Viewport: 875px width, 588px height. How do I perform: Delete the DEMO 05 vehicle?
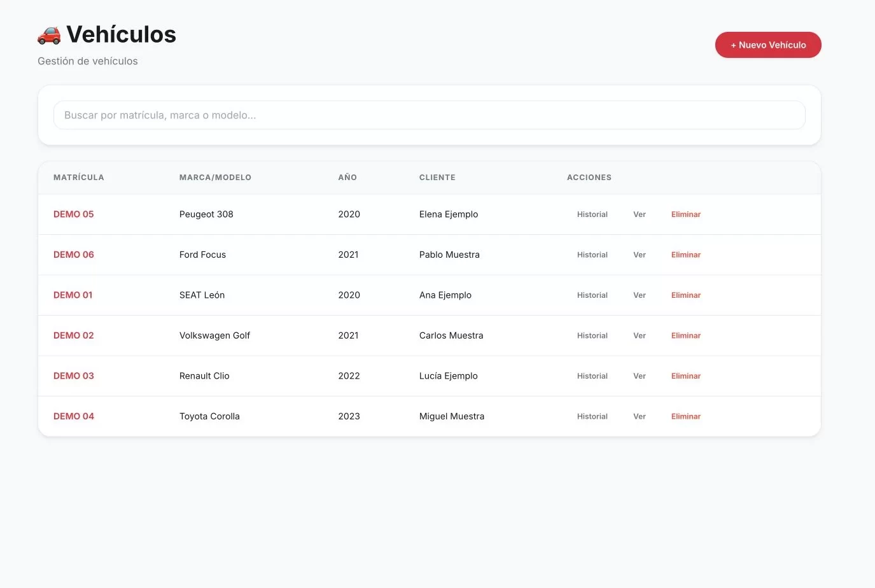click(686, 214)
